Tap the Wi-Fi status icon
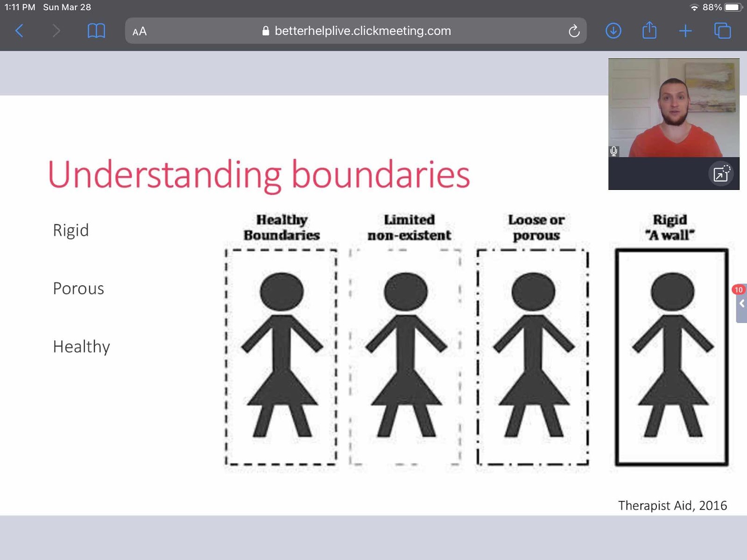 tap(694, 7)
